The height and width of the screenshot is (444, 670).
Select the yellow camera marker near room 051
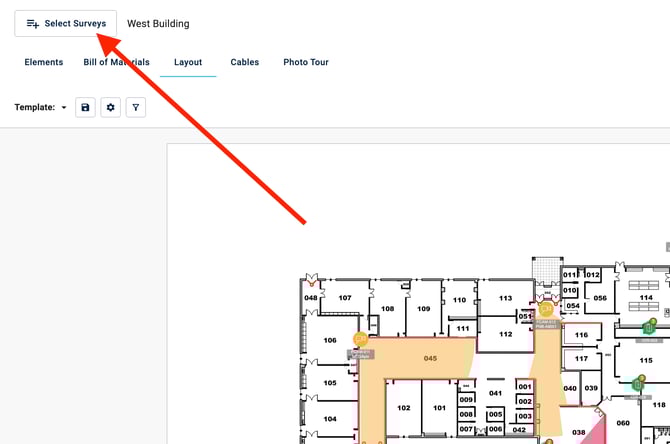pyautogui.click(x=546, y=310)
